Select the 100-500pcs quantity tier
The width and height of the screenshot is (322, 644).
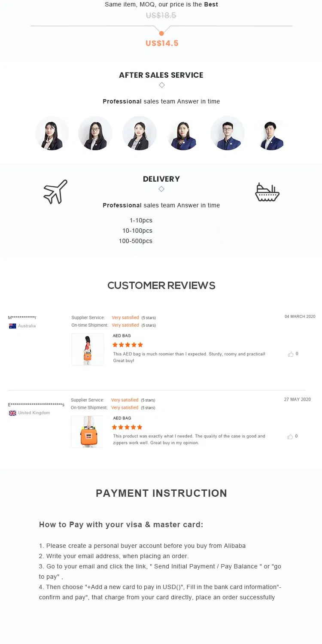(x=136, y=241)
